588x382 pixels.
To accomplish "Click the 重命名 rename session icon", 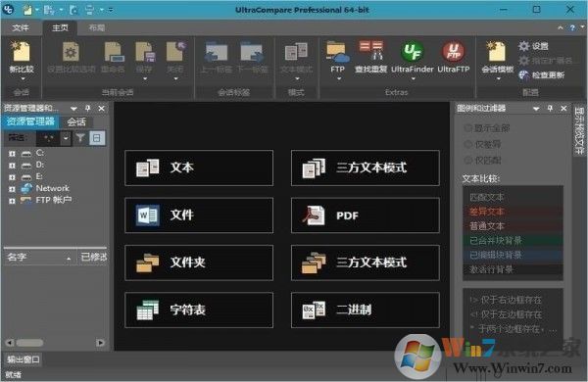I will [114, 52].
